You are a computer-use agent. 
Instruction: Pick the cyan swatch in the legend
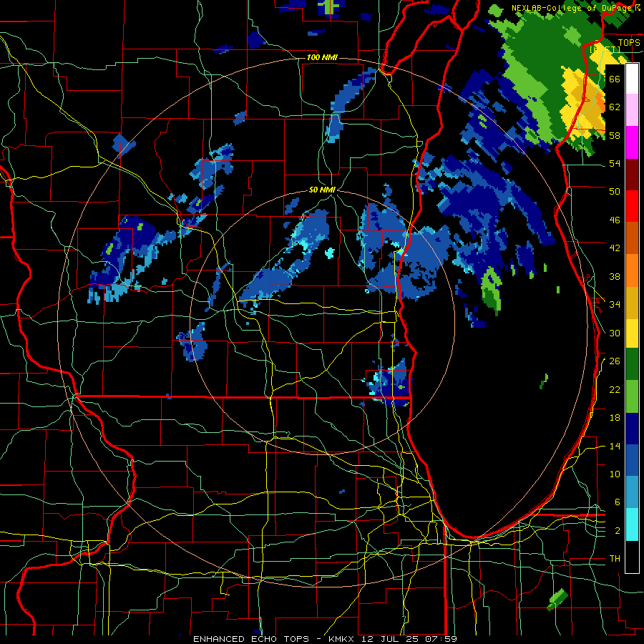pos(632,525)
